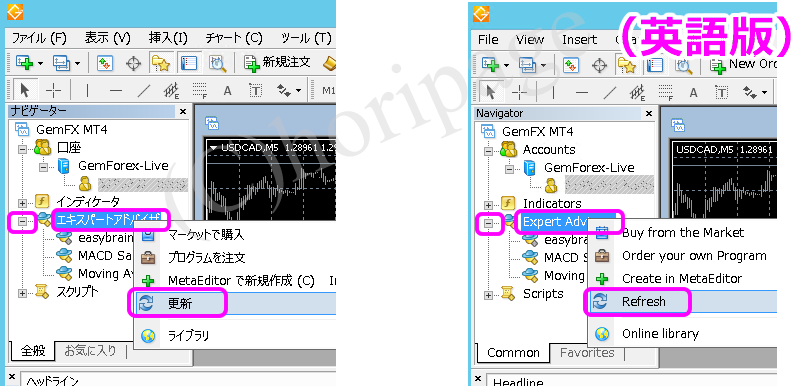This screenshot has height=386, width=800.
Task: Close the English Navigator panel
Action: click(648, 114)
